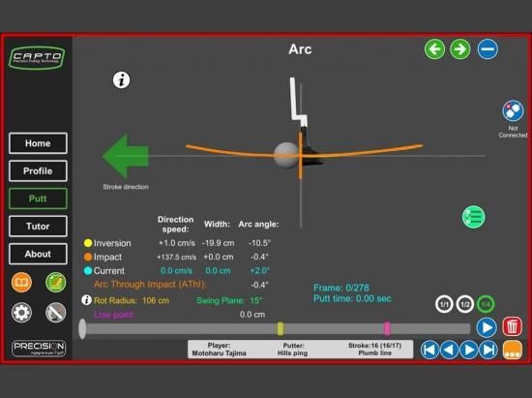Image resolution: width=532 pixels, height=398 pixels.
Task: Select 1/1 playback speed
Action: [x=444, y=304]
